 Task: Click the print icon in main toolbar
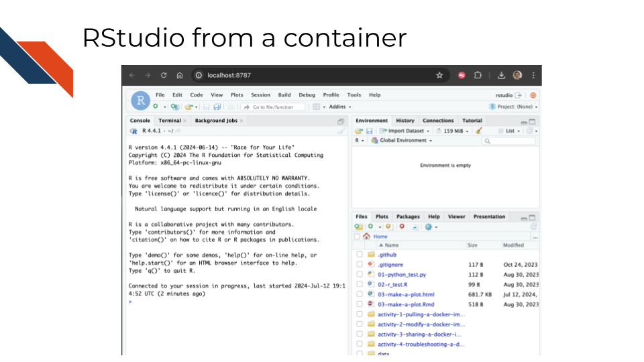coord(231,107)
